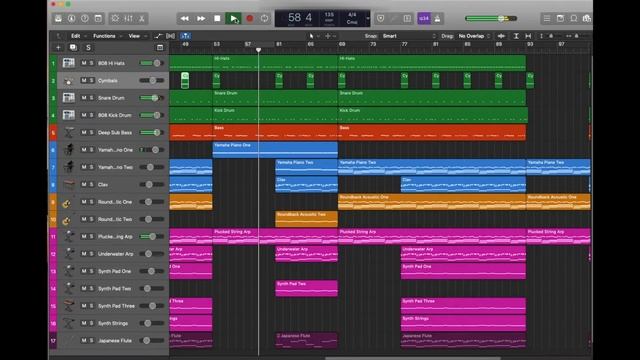This screenshot has width=640, height=360.
Task: Select the Underwater Arp track header
Action: pyautogui.click(x=113, y=254)
